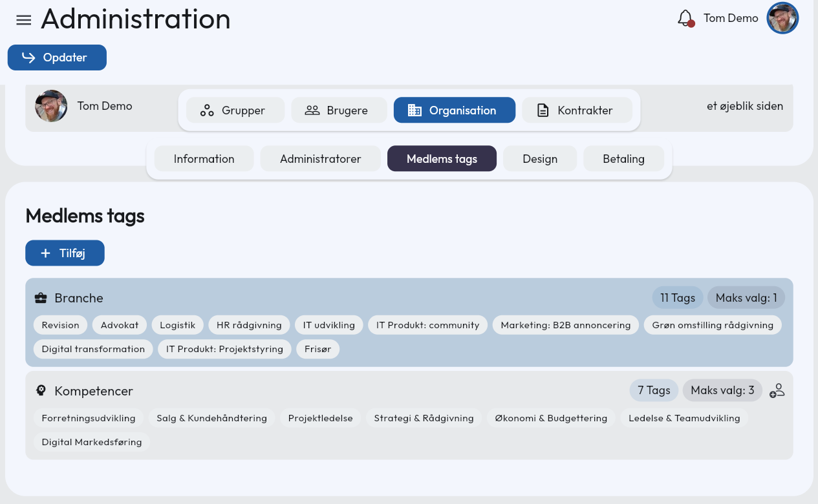818x504 pixels.
Task: Open the Betaling tab
Action: tap(623, 158)
